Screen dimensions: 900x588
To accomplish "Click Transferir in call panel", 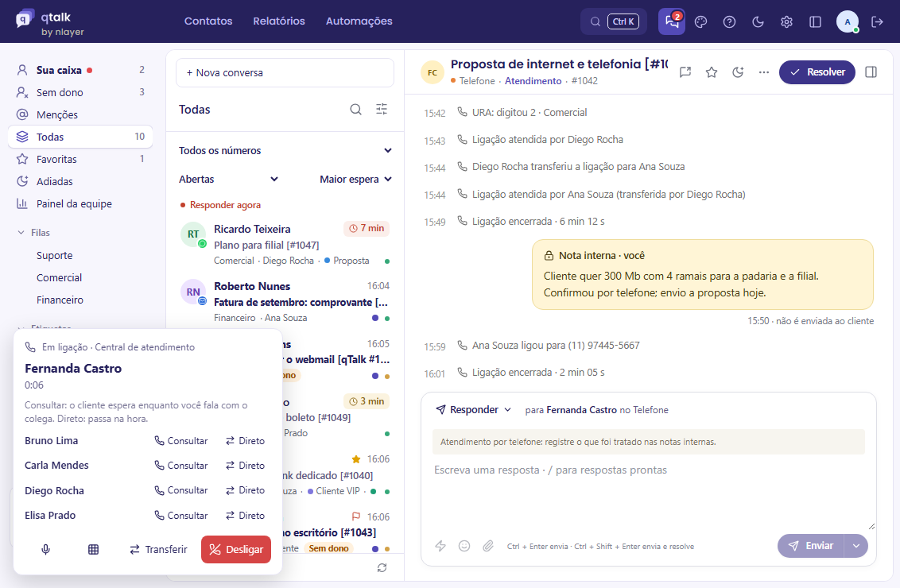I will (x=159, y=550).
